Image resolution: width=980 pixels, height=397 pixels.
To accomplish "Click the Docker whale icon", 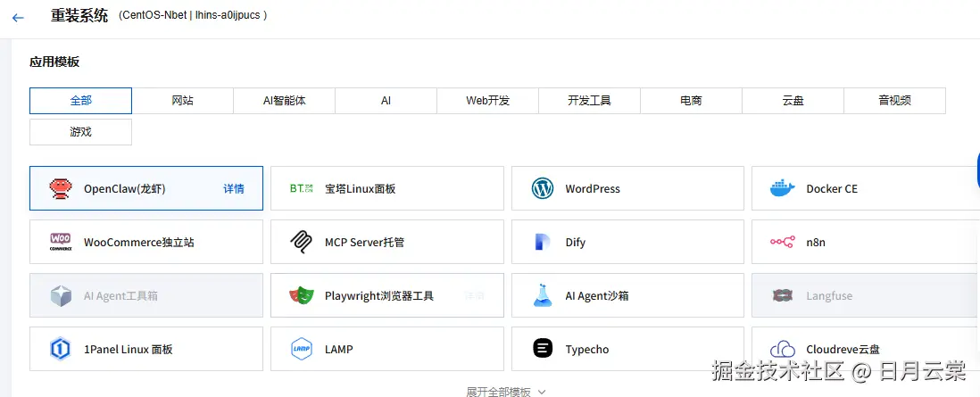I will 783,189.
